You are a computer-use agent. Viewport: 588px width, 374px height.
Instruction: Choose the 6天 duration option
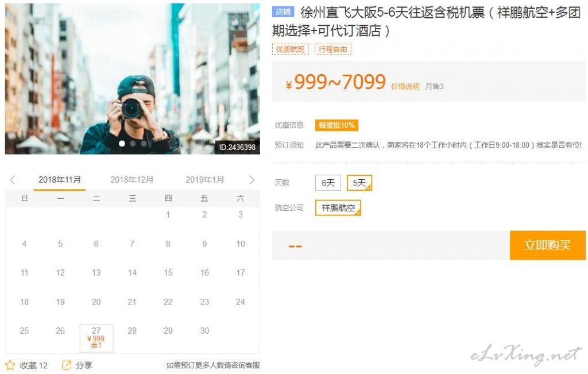tap(328, 183)
